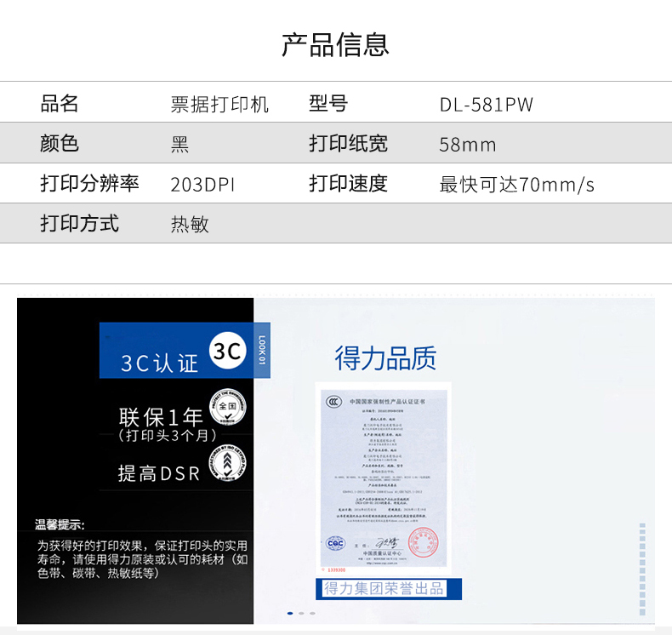Image resolution: width=672 pixels, height=635 pixels.
Task: Click the 为获得好的打印效果 tip paragraph
Action: point(142,559)
